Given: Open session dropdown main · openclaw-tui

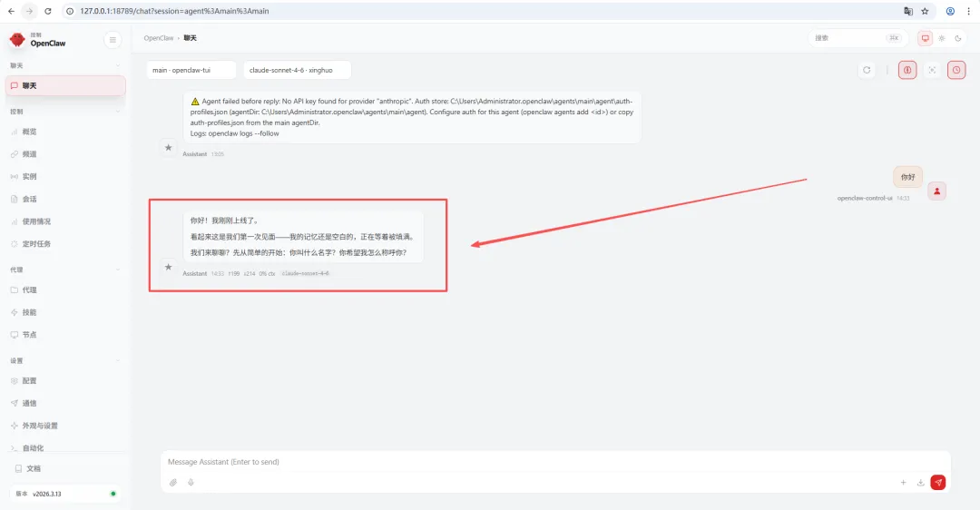Looking at the screenshot, I should tap(191, 70).
